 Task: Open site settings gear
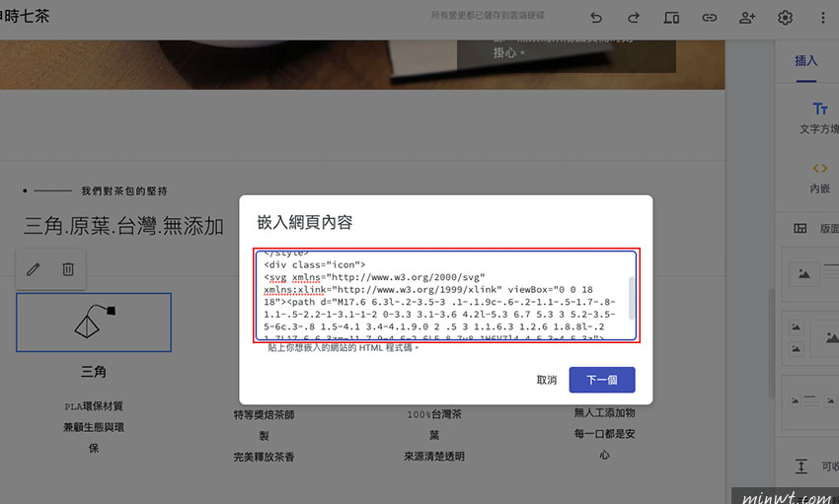pos(785,18)
